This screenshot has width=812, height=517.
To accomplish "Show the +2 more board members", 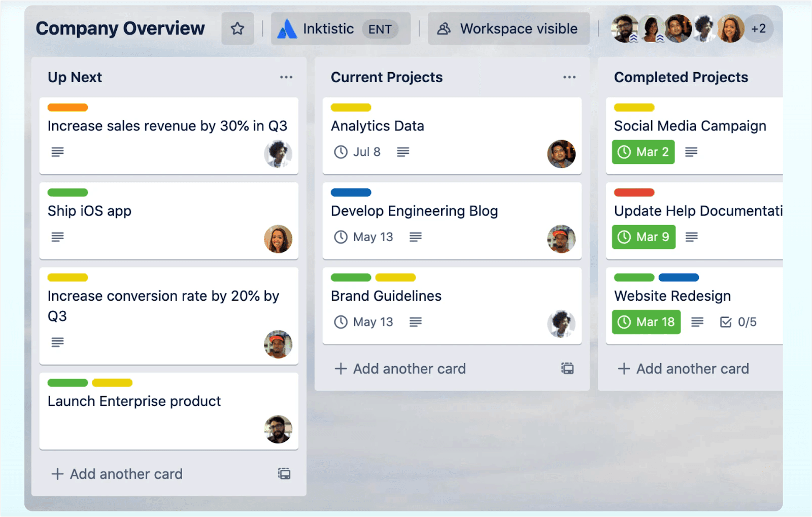I will [759, 28].
